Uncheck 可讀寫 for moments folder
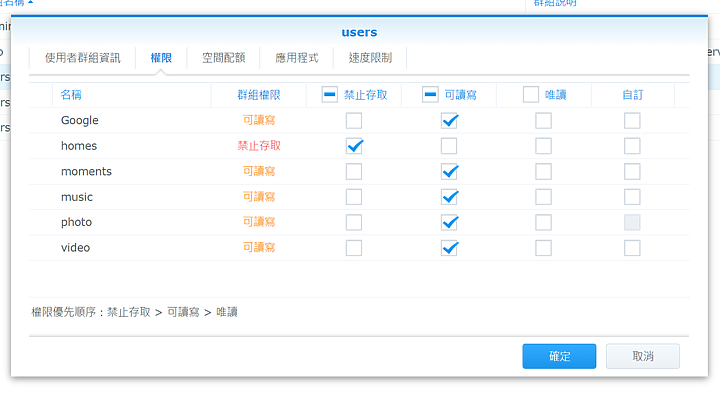 (449, 172)
